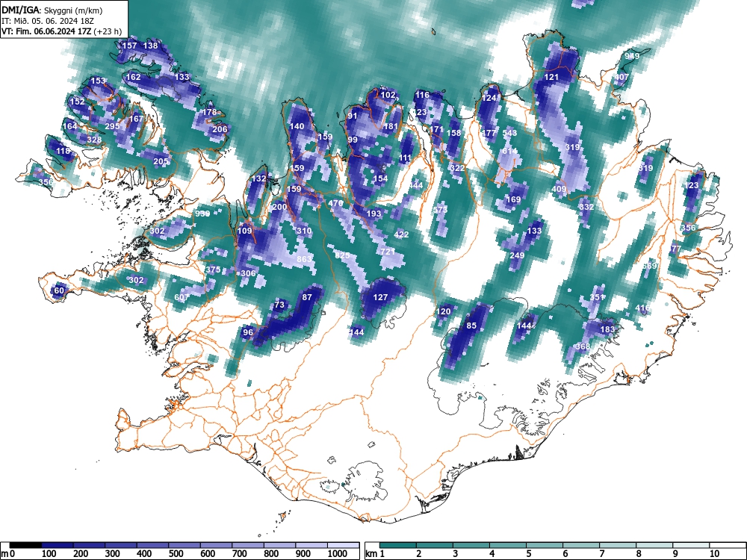747x560 pixels.
Task: Click the 825 visibility value
Action: click(x=343, y=255)
